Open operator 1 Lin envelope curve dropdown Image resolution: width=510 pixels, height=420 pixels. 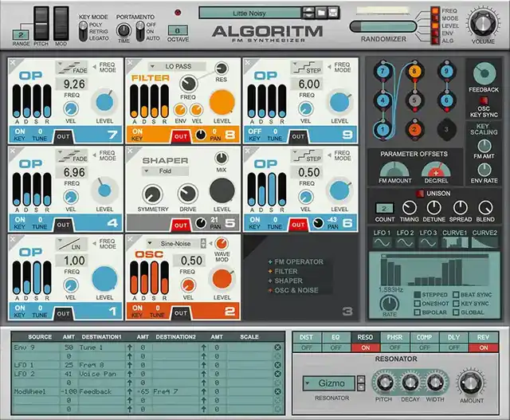click(x=72, y=244)
